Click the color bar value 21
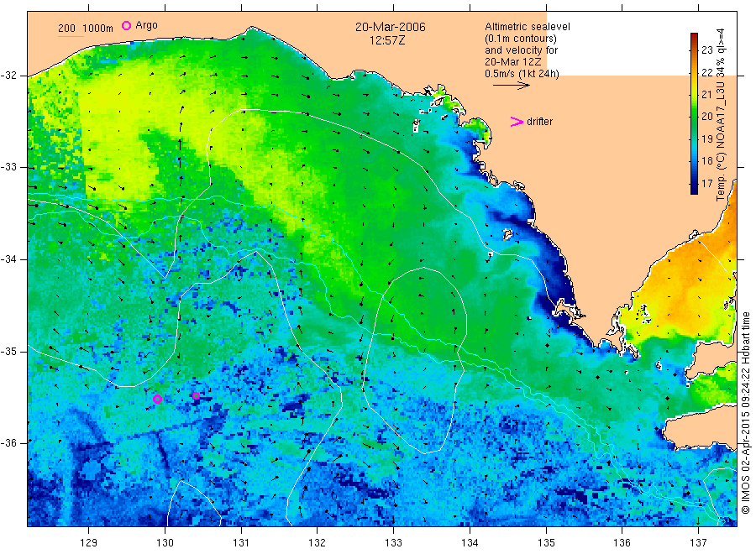 click(706, 94)
